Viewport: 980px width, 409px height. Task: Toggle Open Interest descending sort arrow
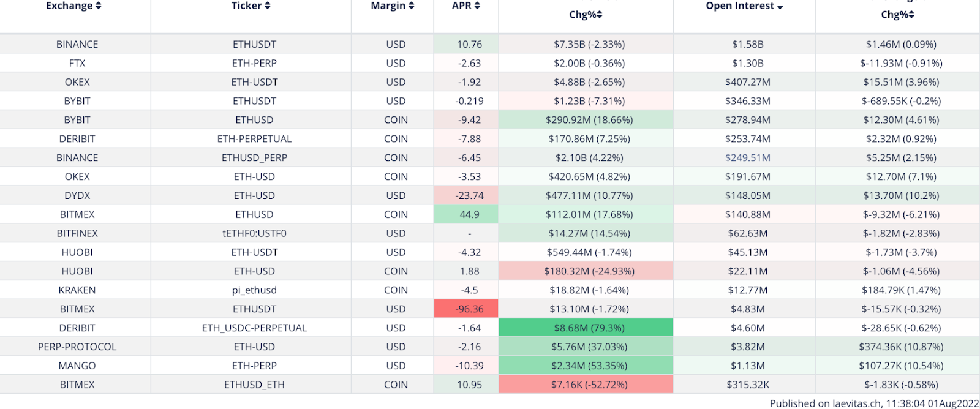(x=780, y=7)
